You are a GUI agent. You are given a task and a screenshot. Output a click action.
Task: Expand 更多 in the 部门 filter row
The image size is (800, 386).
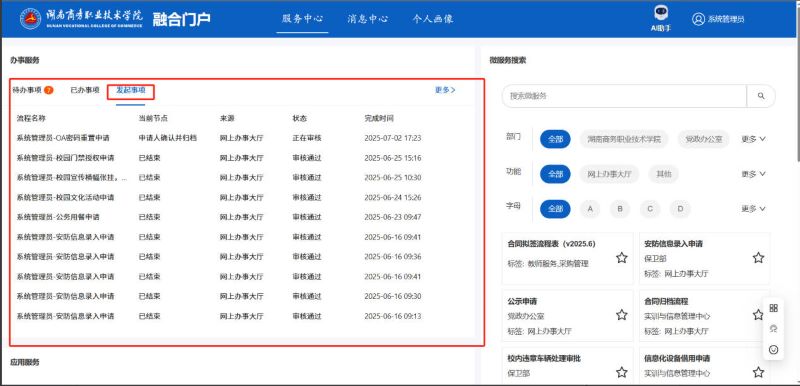[x=753, y=139]
